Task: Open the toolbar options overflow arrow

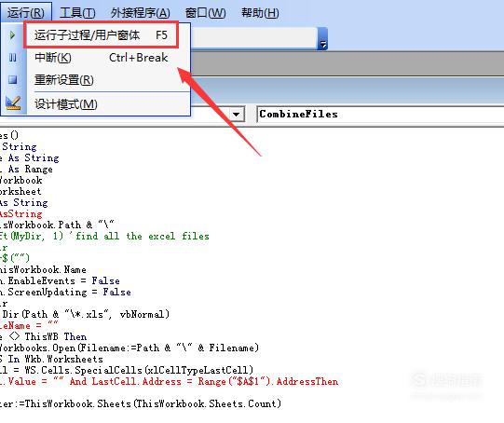Action: (x=322, y=38)
